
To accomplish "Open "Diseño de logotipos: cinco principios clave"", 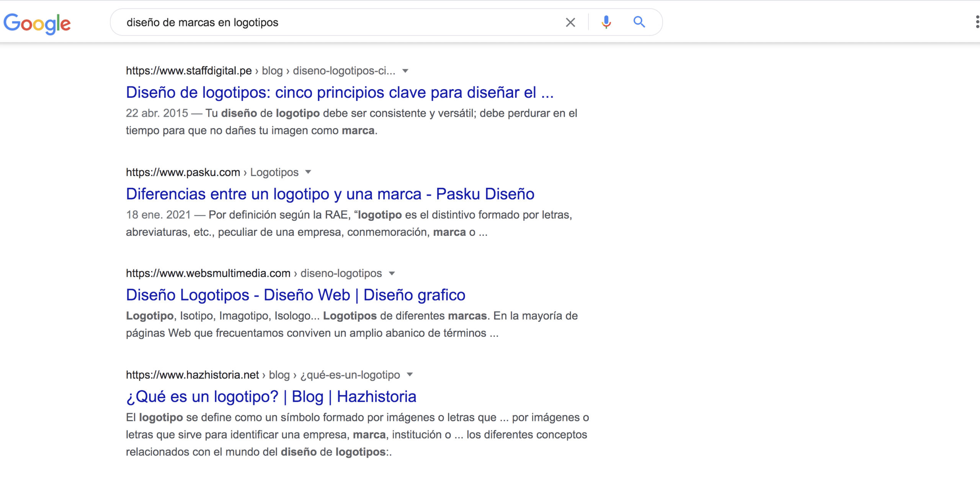I will 340,92.
